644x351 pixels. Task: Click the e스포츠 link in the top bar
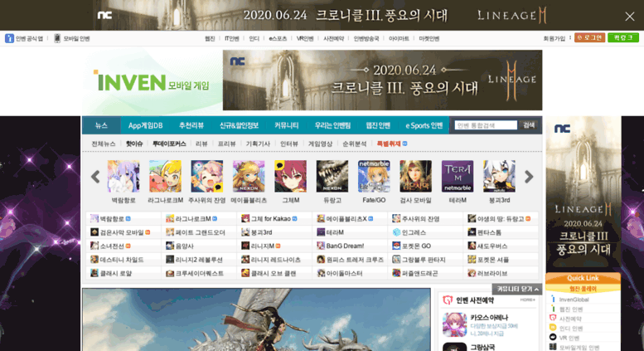pyautogui.click(x=278, y=38)
